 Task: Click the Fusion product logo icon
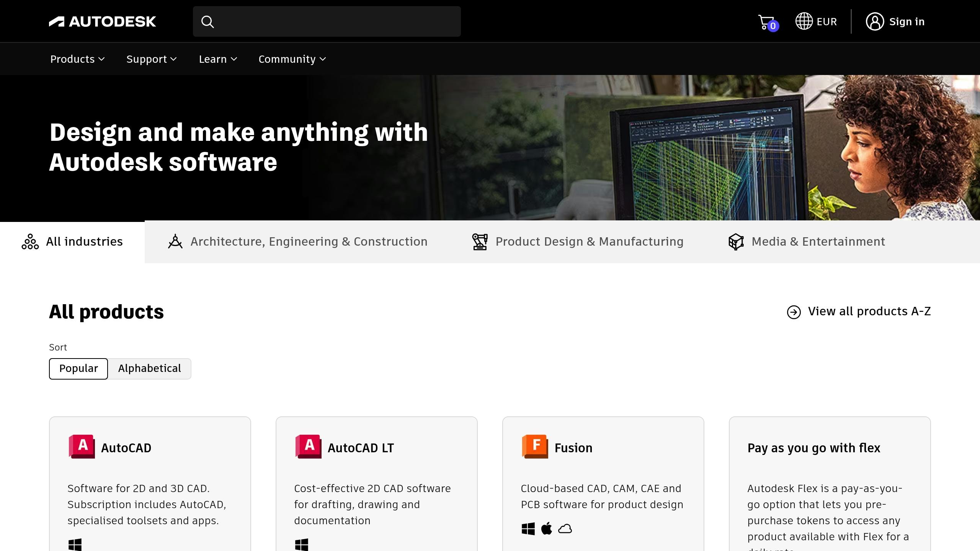click(x=535, y=447)
